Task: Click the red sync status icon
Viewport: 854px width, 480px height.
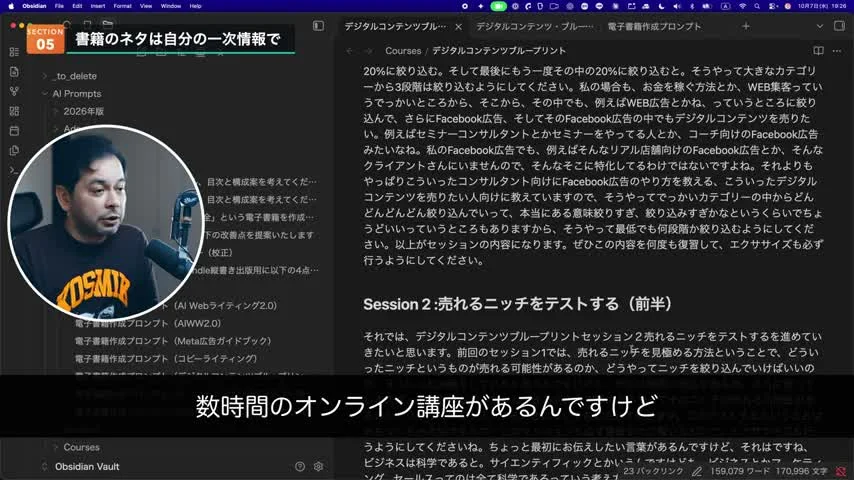Action: point(841,471)
